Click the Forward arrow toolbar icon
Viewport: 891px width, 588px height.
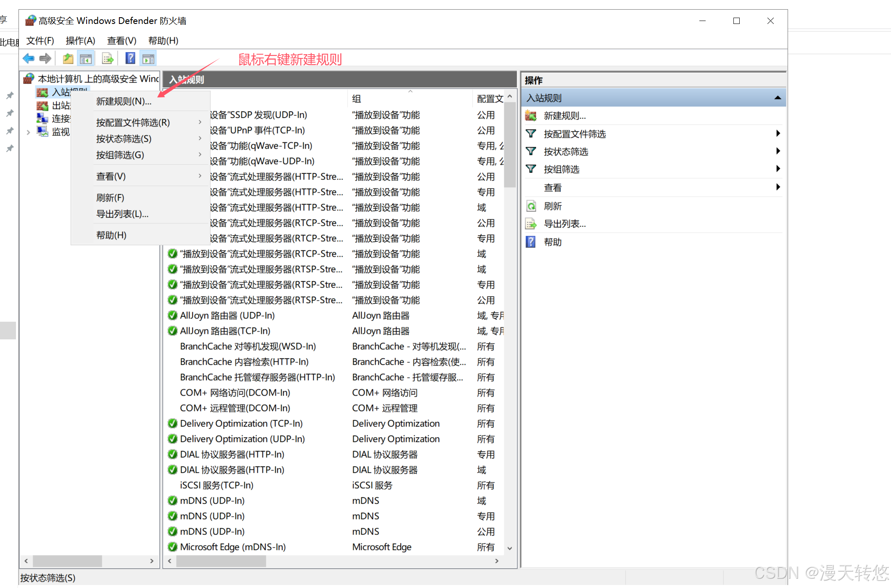[45, 58]
